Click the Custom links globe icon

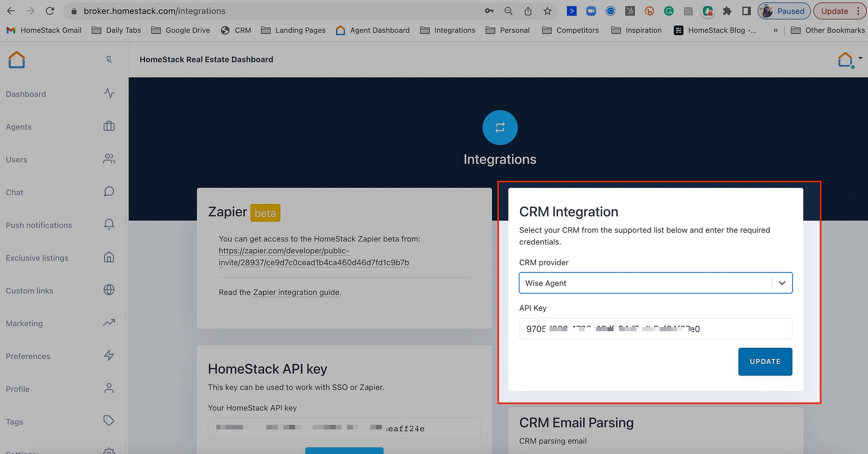[x=109, y=290]
